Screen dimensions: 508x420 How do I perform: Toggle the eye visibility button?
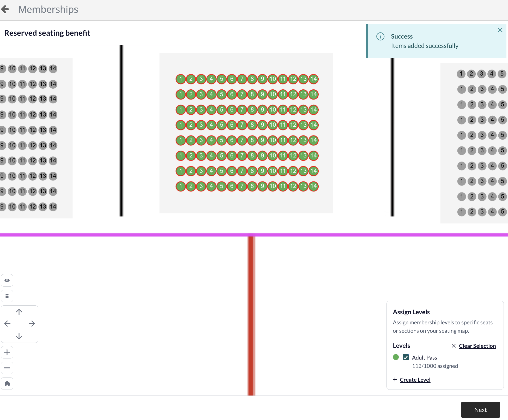click(7, 280)
